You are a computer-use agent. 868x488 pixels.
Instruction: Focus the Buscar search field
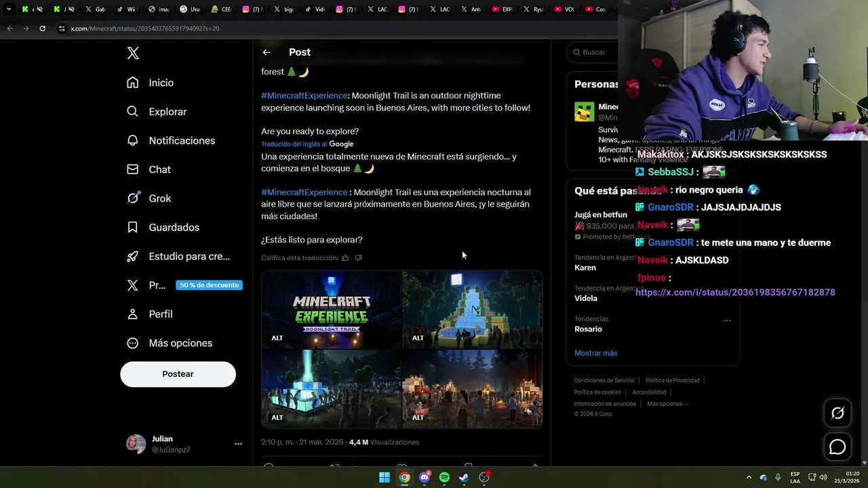click(594, 52)
